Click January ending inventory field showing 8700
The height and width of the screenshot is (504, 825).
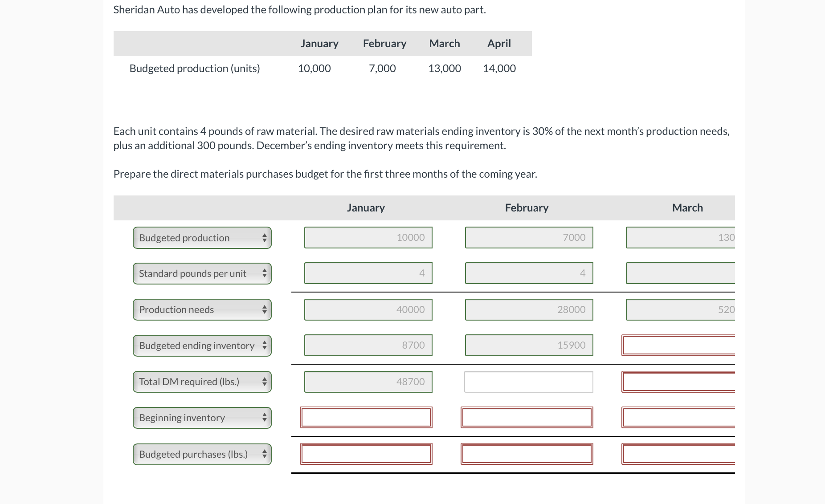coord(368,345)
